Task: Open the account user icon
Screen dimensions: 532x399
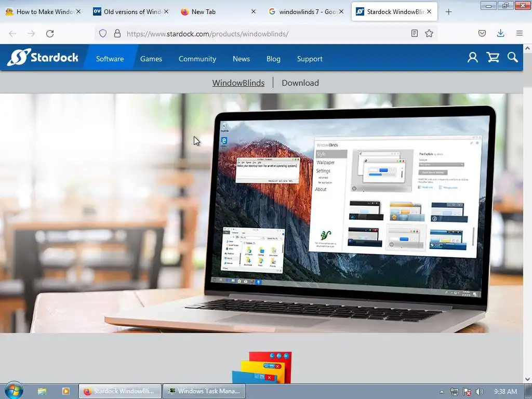Action: click(473, 57)
